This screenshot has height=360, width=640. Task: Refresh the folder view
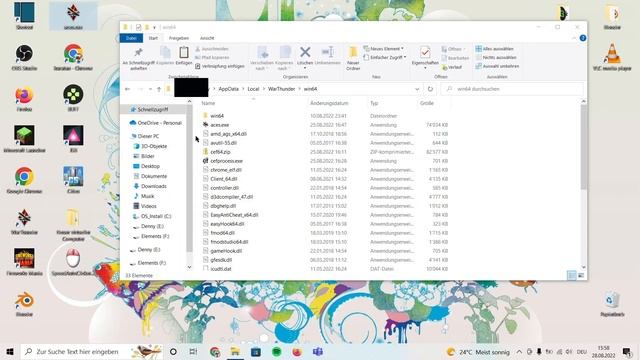point(430,89)
